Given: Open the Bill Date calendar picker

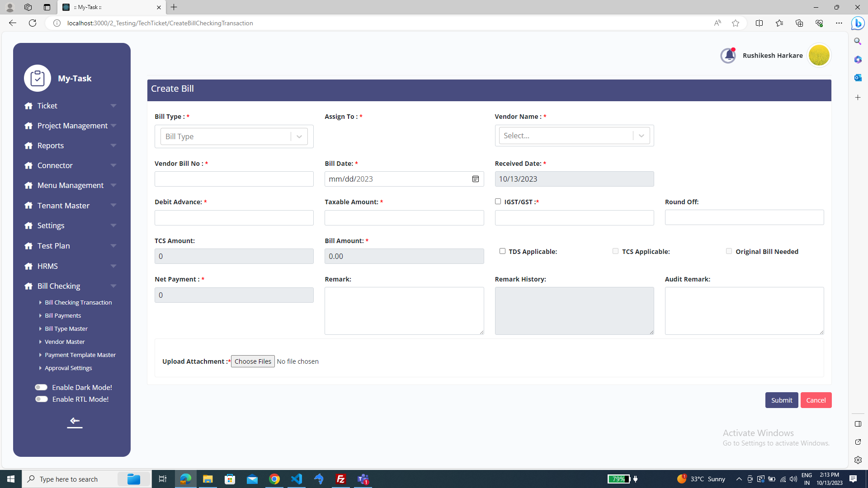Looking at the screenshot, I should click(476, 179).
